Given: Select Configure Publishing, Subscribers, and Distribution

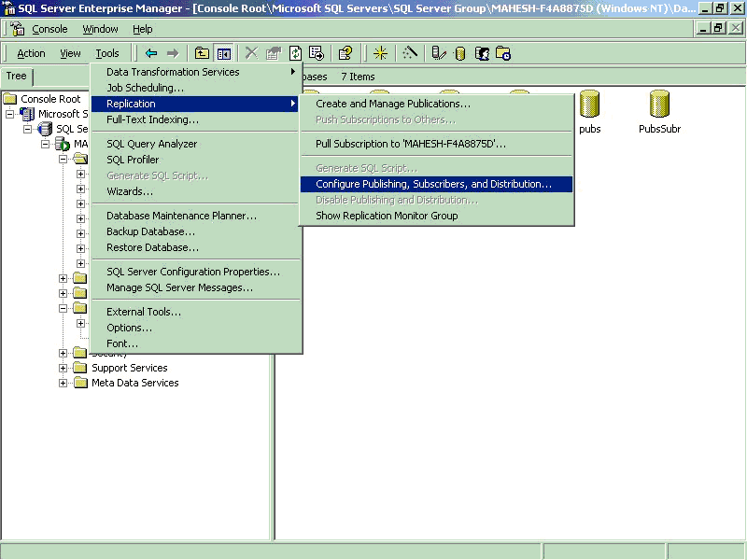Looking at the screenshot, I should pos(436,184).
